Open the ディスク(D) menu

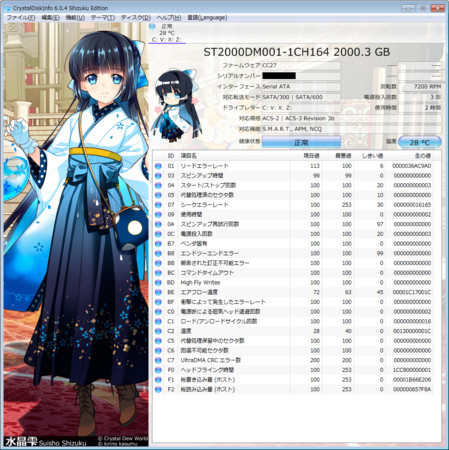(x=136, y=18)
